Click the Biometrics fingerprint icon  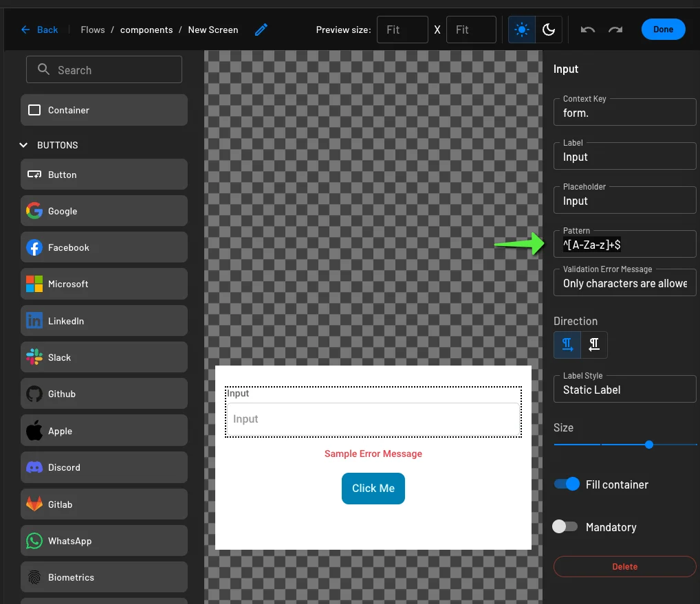pyautogui.click(x=34, y=577)
